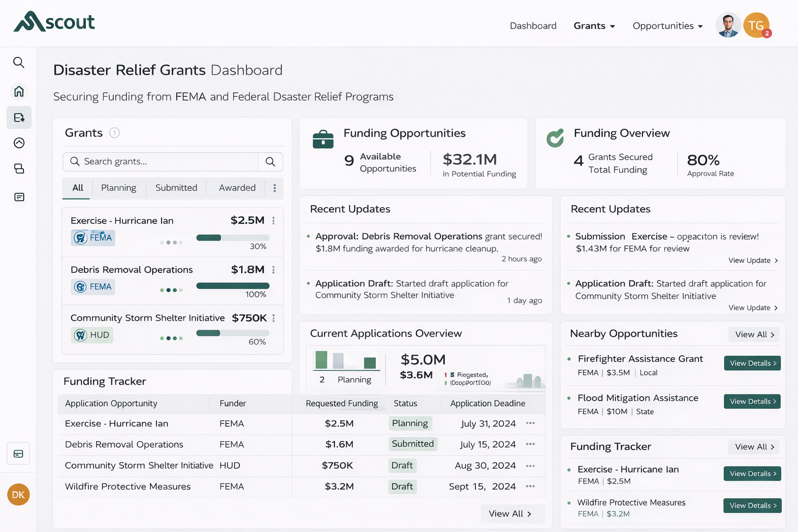Viewport: 798px width, 532px height.
Task: Focus the Search grants input field
Action: [161, 162]
